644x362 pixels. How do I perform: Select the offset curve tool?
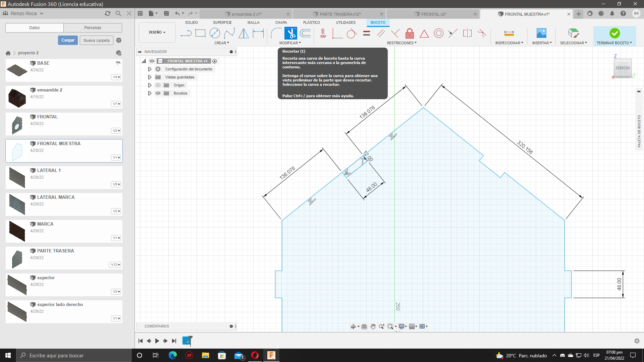305,33
